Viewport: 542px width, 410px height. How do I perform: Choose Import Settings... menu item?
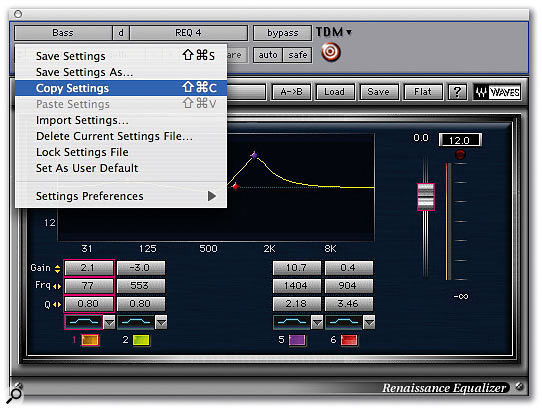tap(121, 120)
